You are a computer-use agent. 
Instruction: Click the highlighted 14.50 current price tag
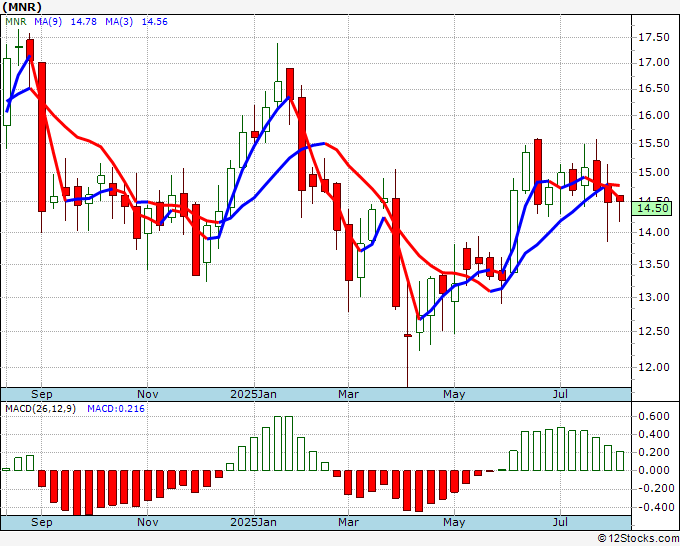click(x=652, y=208)
